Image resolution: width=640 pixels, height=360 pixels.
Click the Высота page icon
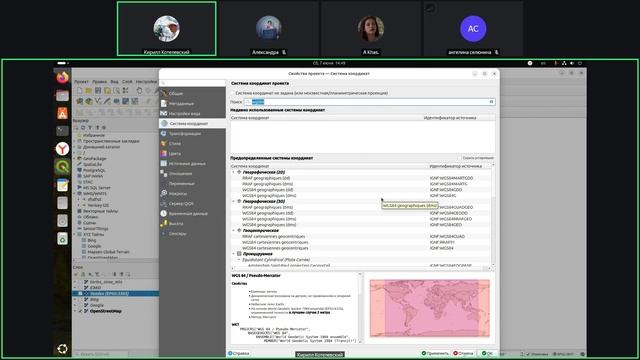(164, 223)
